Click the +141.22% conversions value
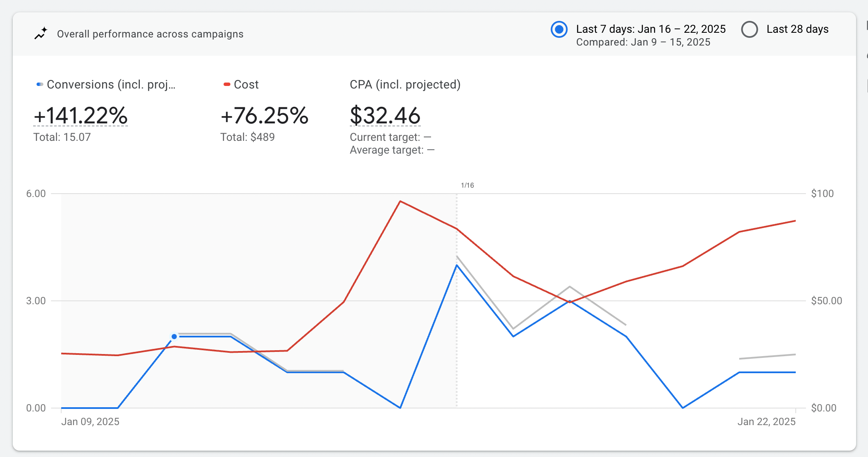Screen dimensions: 868x457 pos(81,115)
